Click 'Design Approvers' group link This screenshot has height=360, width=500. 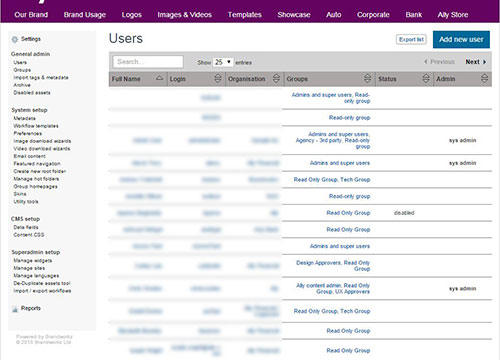click(x=318, y=263)
